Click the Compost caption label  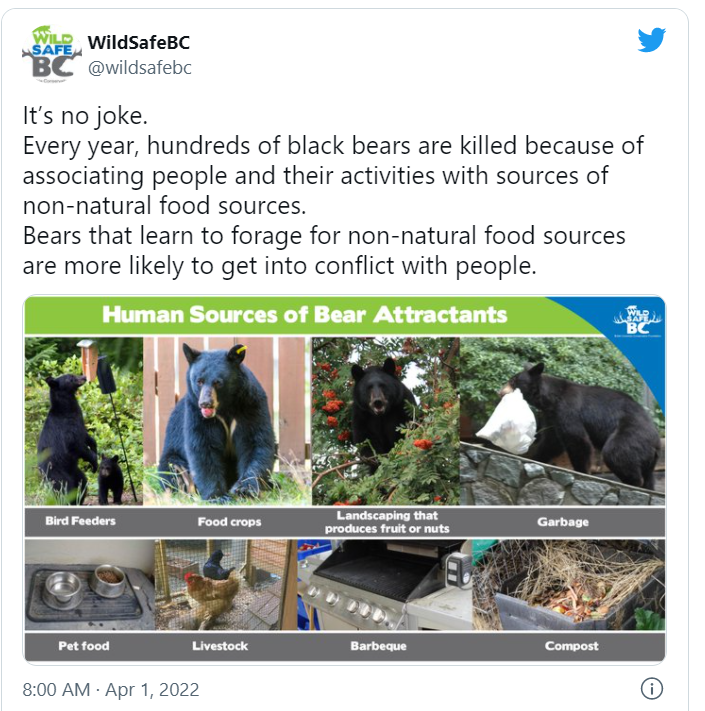(x=571, y=646)
